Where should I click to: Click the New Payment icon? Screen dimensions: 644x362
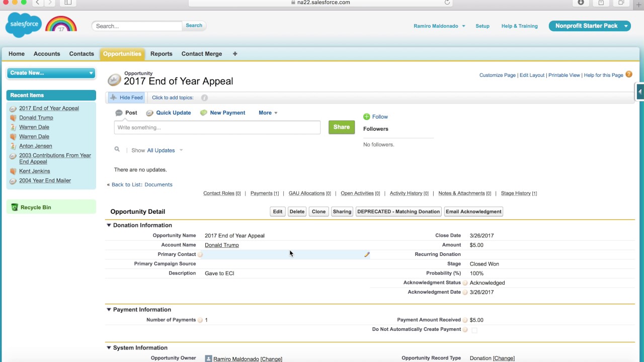pyautogui.click(x=203, y=113)
